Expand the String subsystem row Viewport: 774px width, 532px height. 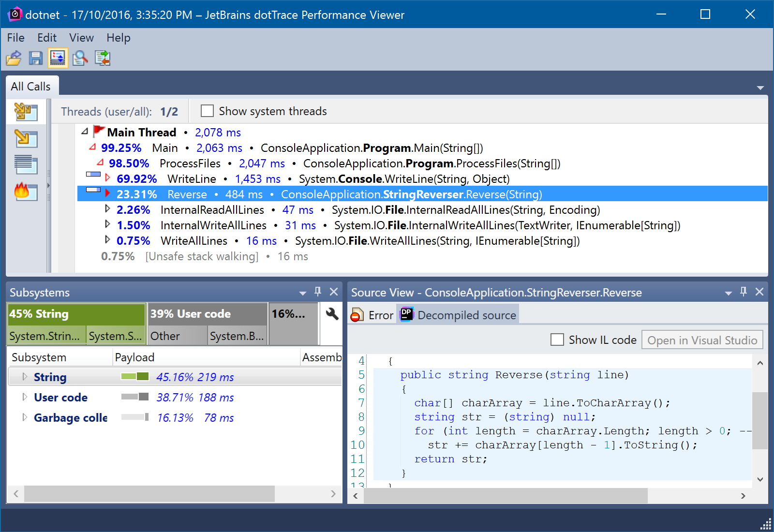click(24, 377)
